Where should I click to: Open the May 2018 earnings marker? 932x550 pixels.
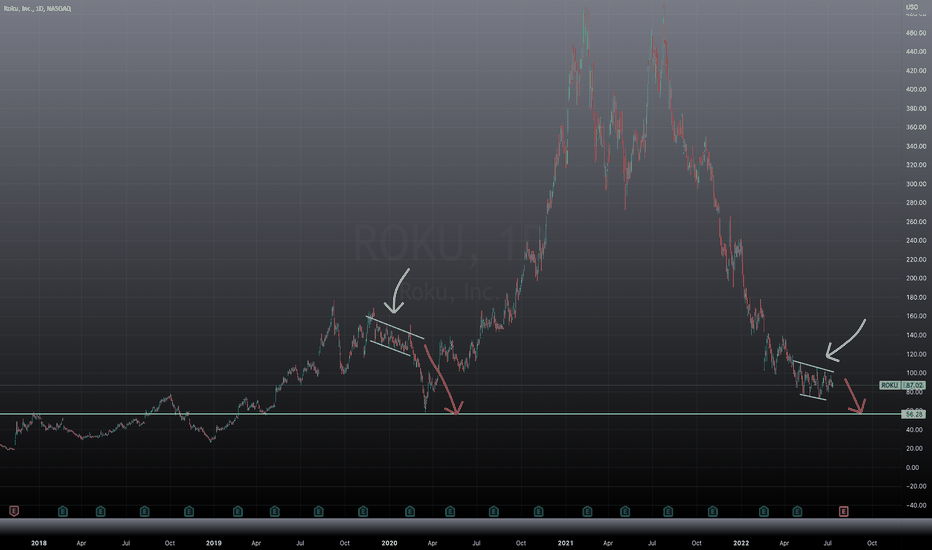tap(100, 511)
